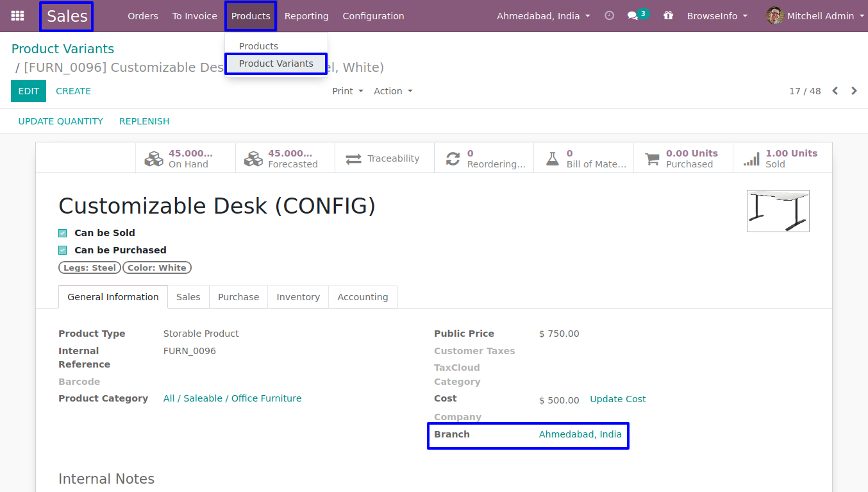Toggle the Can be Purchased checkbox
The width and height of the screenshot is (868, 492).
point(63,250)
